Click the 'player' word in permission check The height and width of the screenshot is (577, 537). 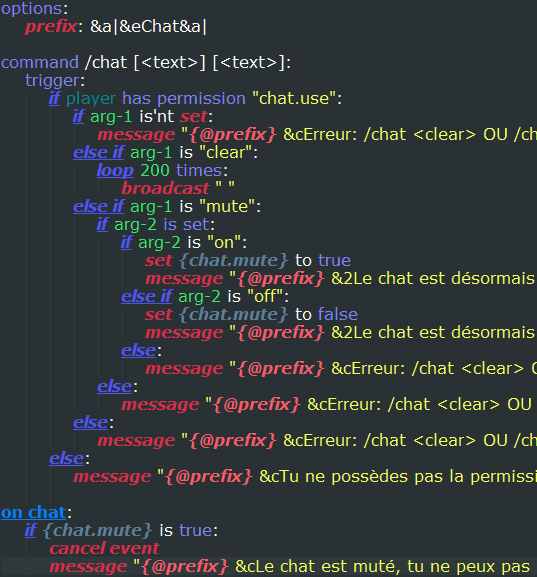coord(91,99)
